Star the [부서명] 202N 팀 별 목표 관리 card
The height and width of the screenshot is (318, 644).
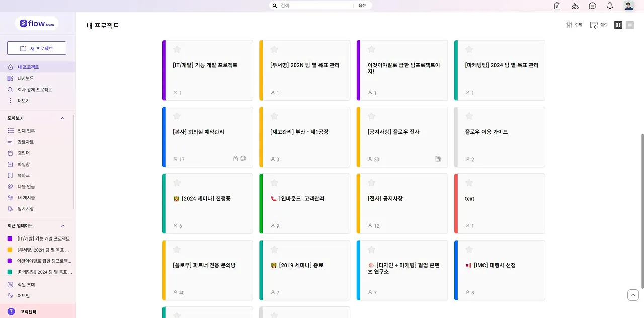pyautogui.click(x=274, y=49)
